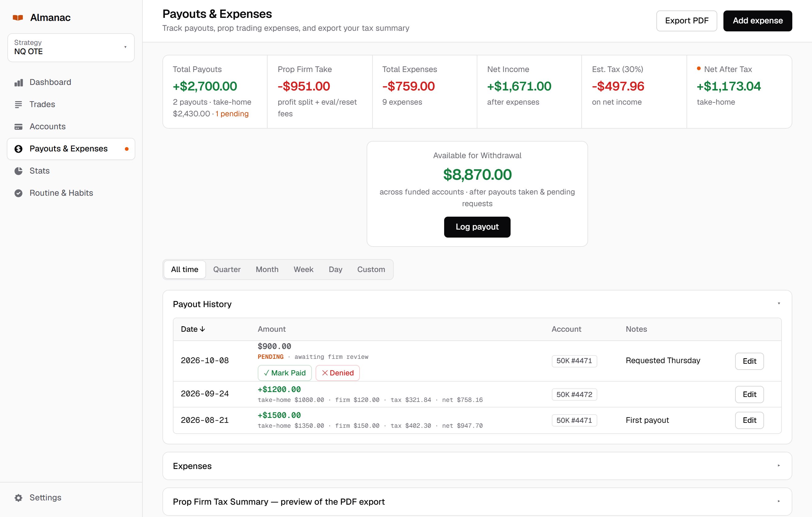Open Trades in the sidebar

click(71, 105)
